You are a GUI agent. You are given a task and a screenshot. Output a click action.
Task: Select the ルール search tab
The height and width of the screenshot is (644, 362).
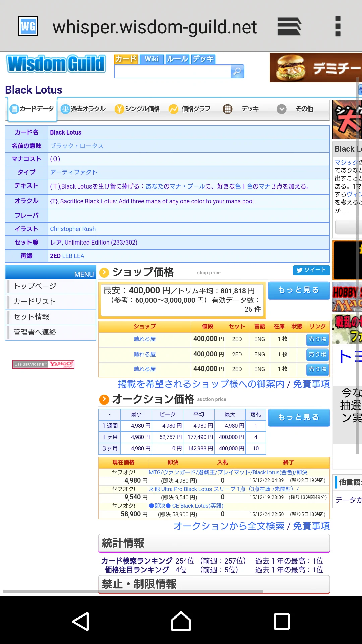pyautogui.click(x=177, y=59)
